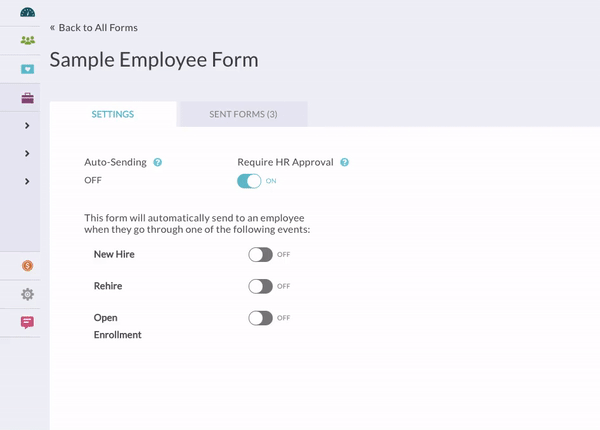This screenshot has width=600, height=430.
Task: Select the Settings tab
Action: click(x=113, y=114)
